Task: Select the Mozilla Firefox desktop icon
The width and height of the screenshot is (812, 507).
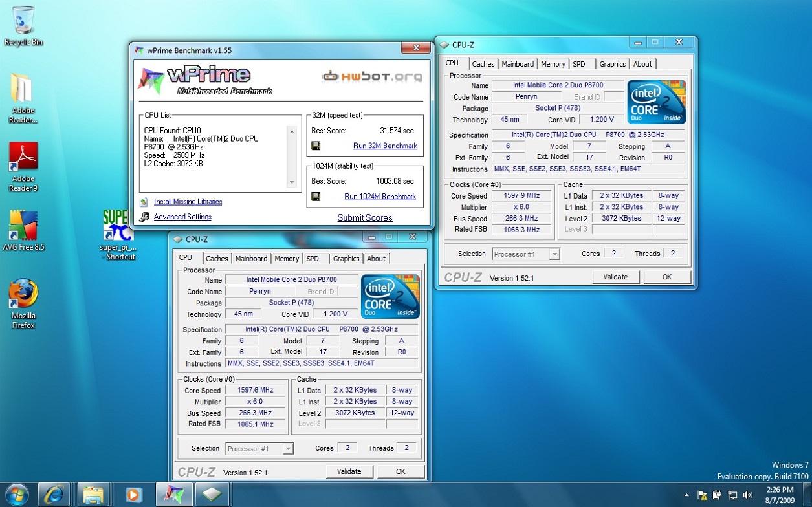Action: coord(23,303)
